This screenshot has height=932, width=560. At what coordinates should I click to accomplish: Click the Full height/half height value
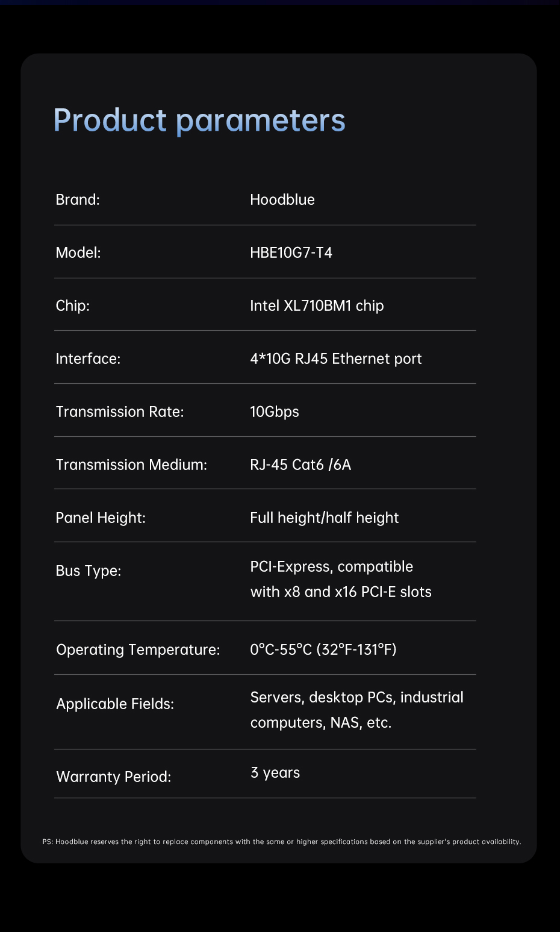(324, 518)
